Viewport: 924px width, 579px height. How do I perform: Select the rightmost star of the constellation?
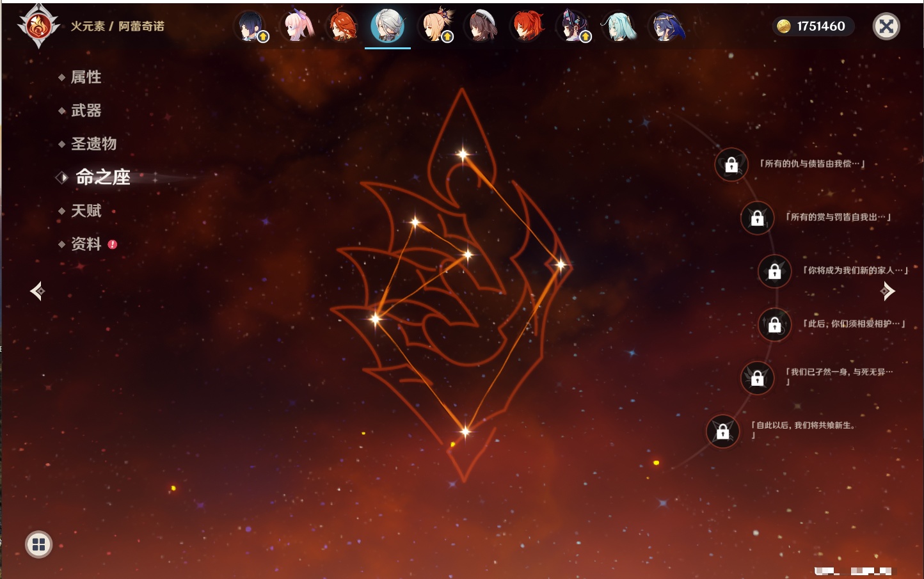(561, 264)
